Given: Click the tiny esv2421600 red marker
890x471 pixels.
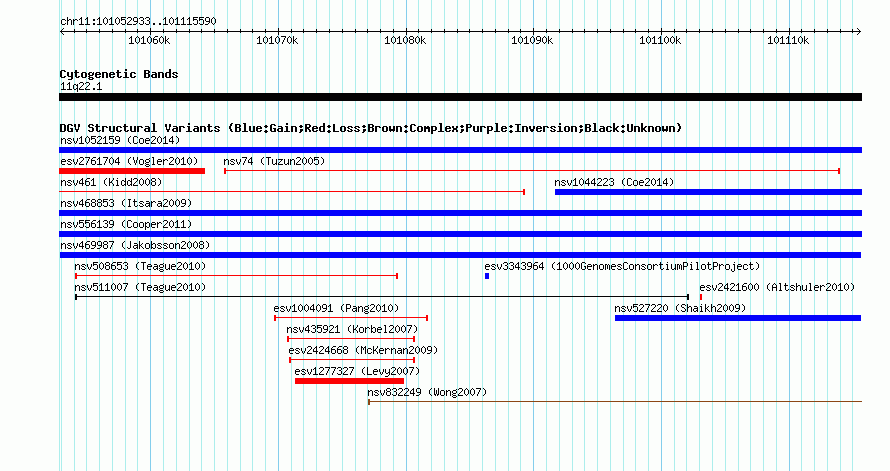Looking at the screenshot, I should click(x=701, y=297).
